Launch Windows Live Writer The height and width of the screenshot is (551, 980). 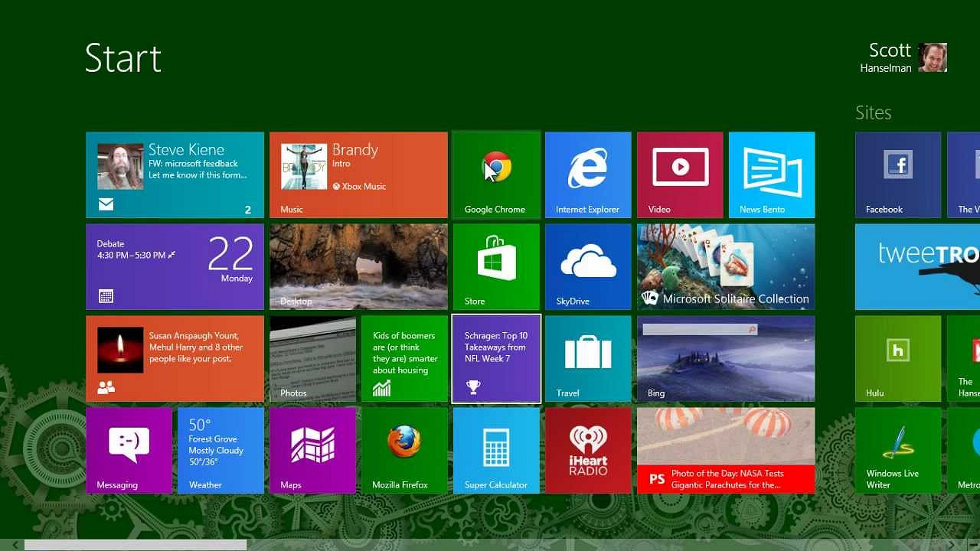tap(897, 450)
